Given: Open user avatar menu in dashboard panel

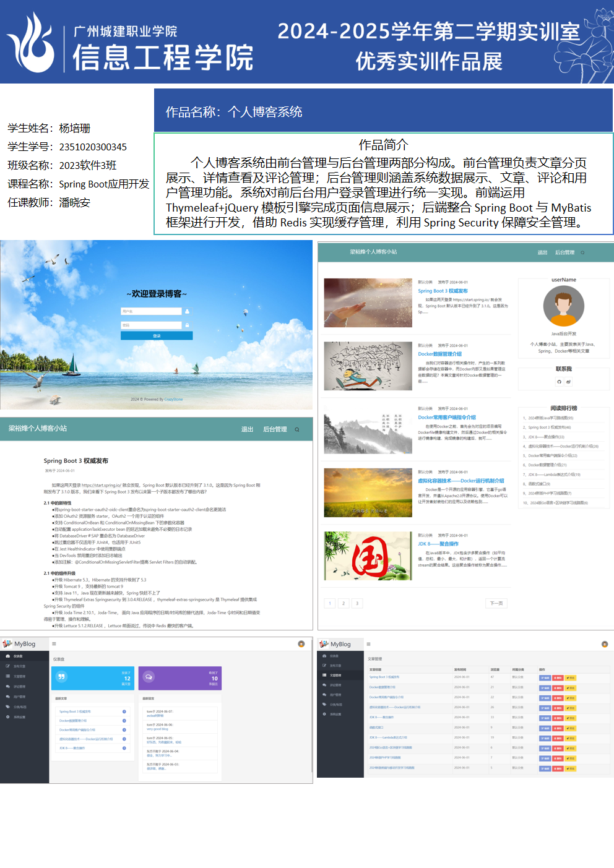Looking at the screenshot, I should pos(301,644).
